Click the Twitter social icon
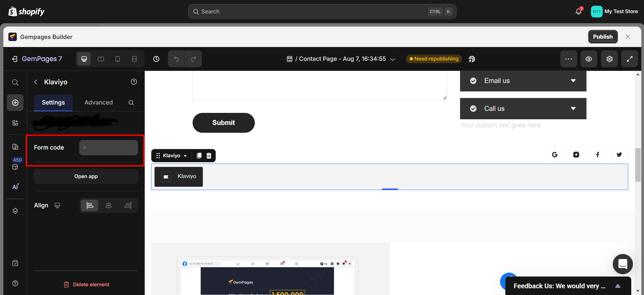 pyautogui.click(x=619, y=155)
